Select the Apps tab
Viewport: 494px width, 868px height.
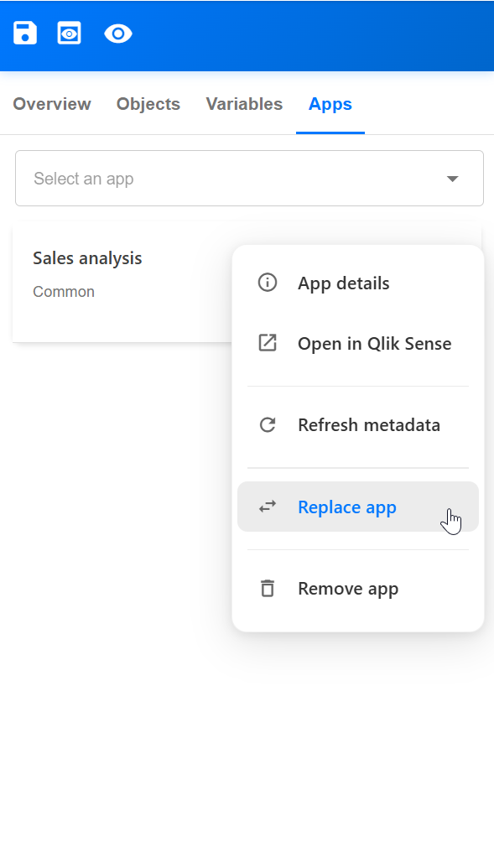330,104
